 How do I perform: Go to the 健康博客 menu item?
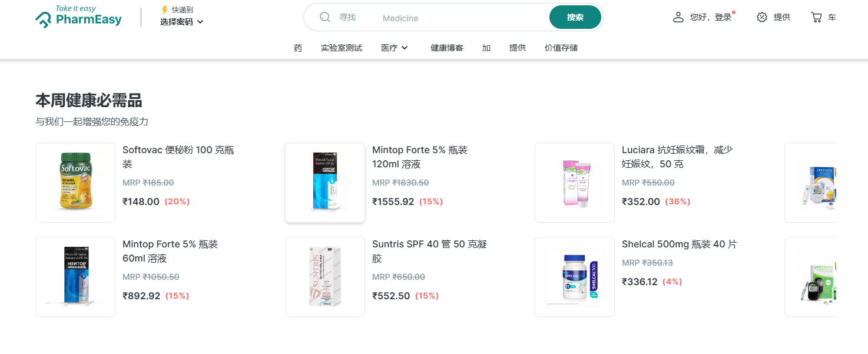447,48
